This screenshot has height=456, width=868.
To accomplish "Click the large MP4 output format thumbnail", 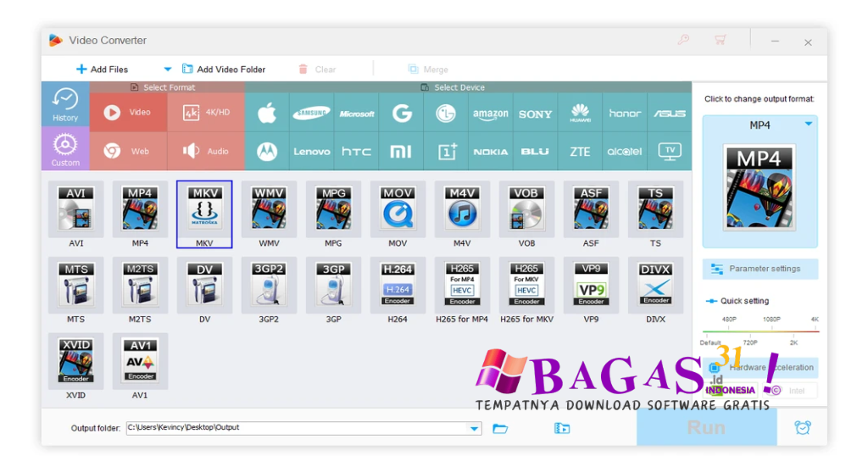I will coord(759,187).
